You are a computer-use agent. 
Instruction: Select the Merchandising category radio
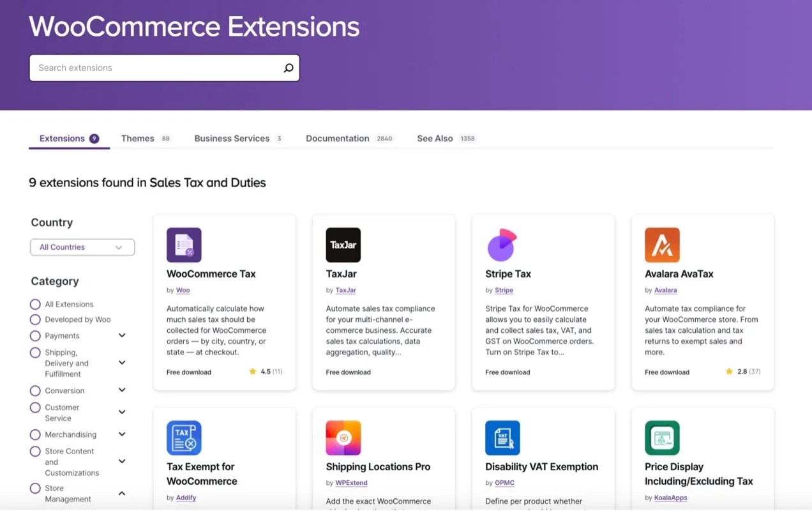click(35, 434)
